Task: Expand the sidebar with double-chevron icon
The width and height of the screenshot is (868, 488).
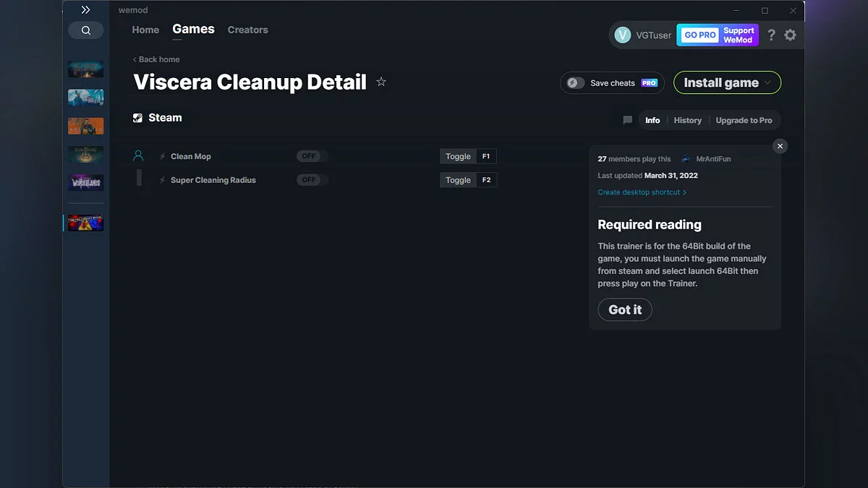Action: [x=85, y=10]
